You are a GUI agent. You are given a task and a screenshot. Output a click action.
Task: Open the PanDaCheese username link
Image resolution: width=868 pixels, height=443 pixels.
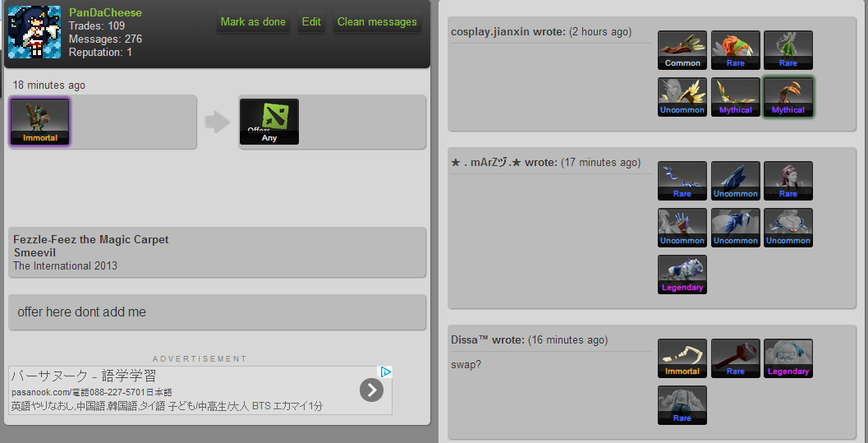[105, 12]
